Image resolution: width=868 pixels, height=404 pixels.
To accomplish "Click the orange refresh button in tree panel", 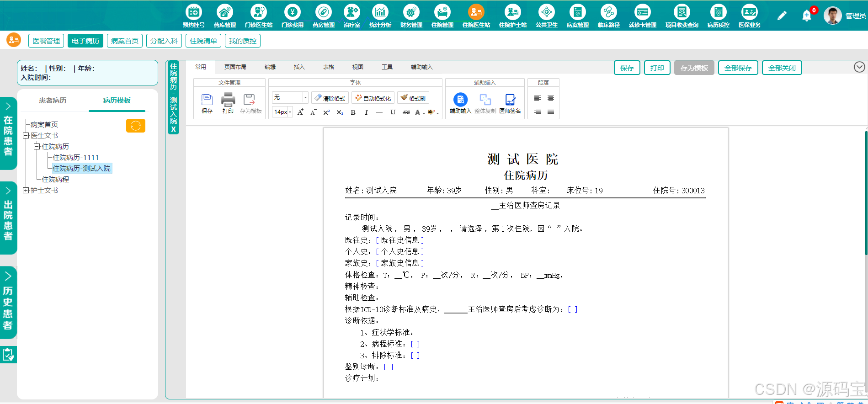I will 136,126.
